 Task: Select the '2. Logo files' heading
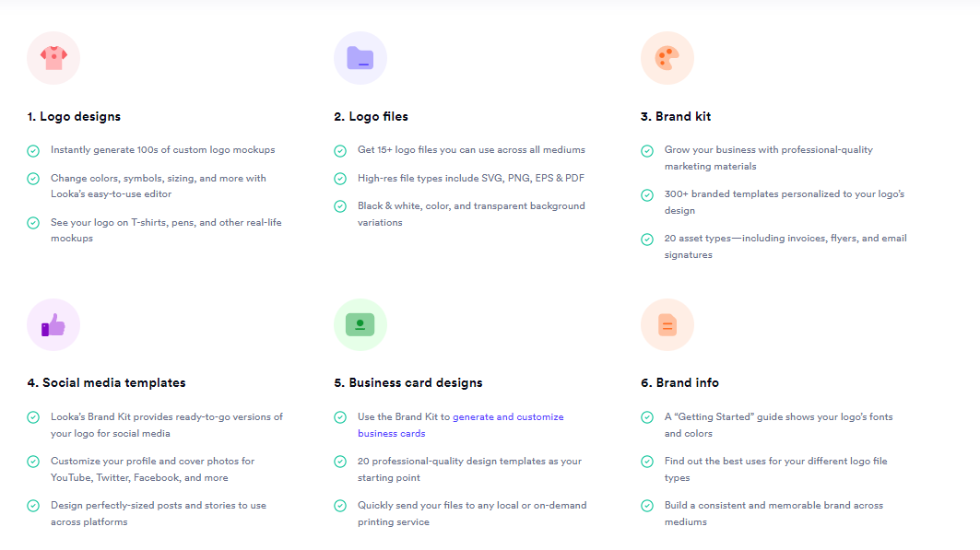(372, 117)
